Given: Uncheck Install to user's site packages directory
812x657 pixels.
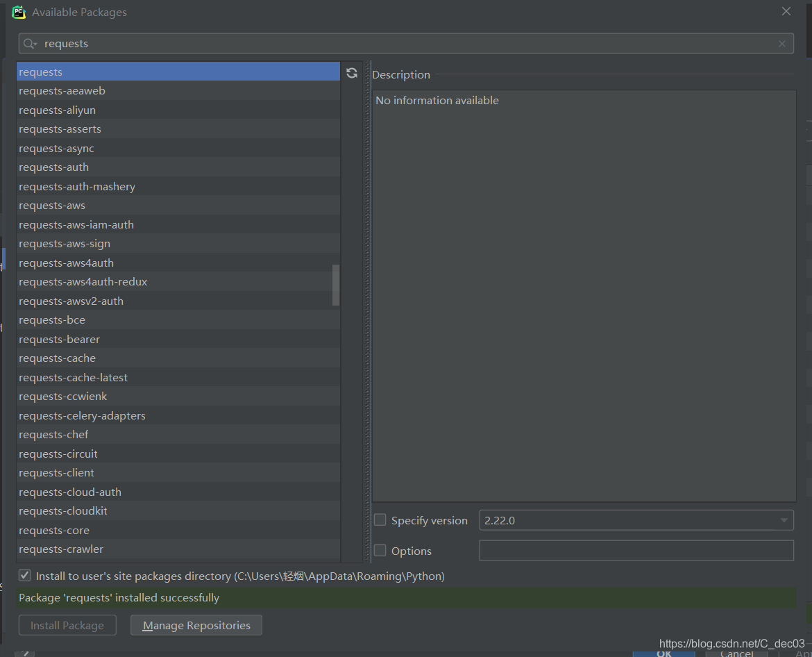Looking at the screenshot, I should [x=25, y=575].
